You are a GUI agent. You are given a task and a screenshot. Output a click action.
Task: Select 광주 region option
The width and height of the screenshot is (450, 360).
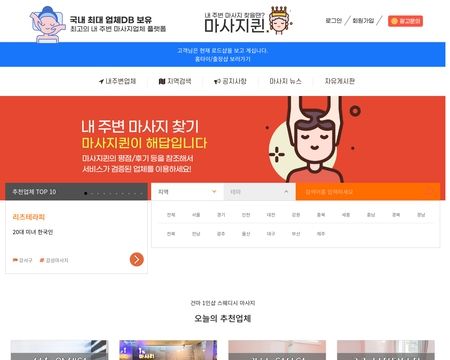click(x=221, y=234)
